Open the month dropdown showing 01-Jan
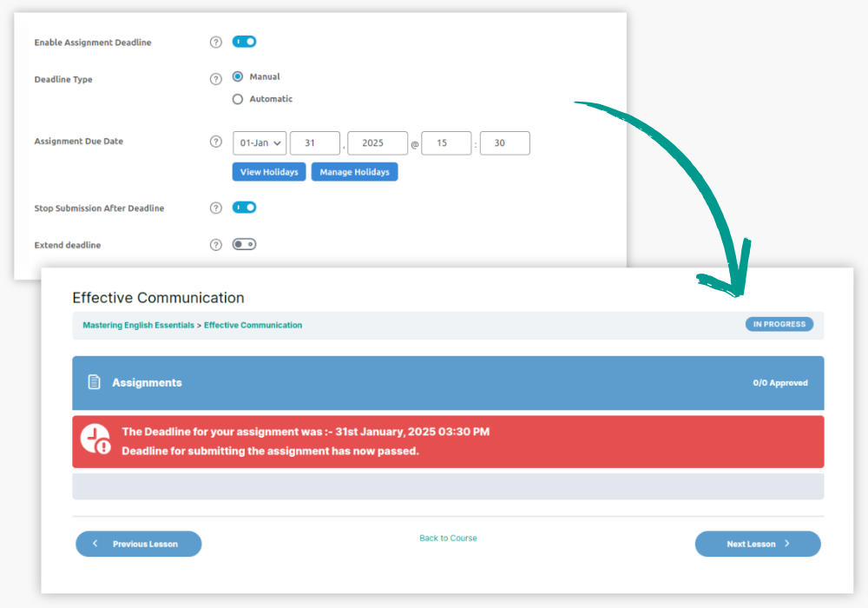This screenshot has width=868, height=608. pos(259,143)
